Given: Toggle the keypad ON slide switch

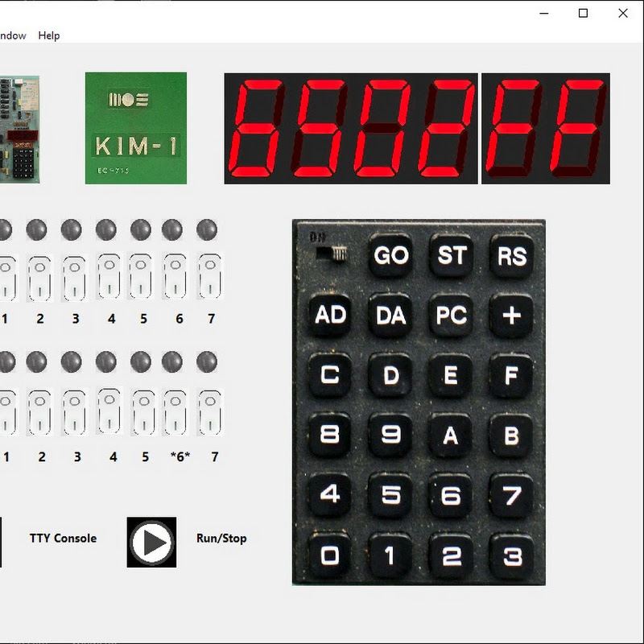Looking at the screenshot, I should [x=331, y=254].
